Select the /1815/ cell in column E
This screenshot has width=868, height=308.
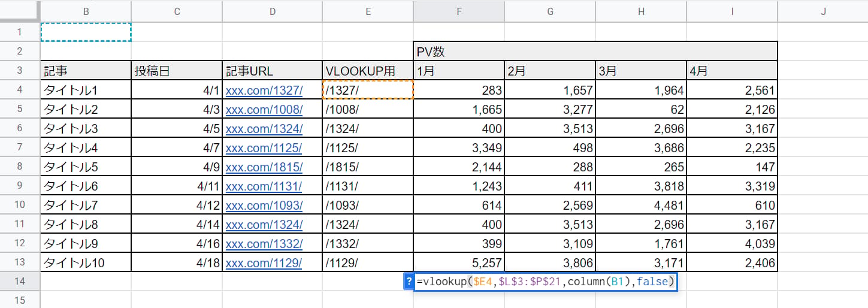pyautogui.click(x=368, y=166)
